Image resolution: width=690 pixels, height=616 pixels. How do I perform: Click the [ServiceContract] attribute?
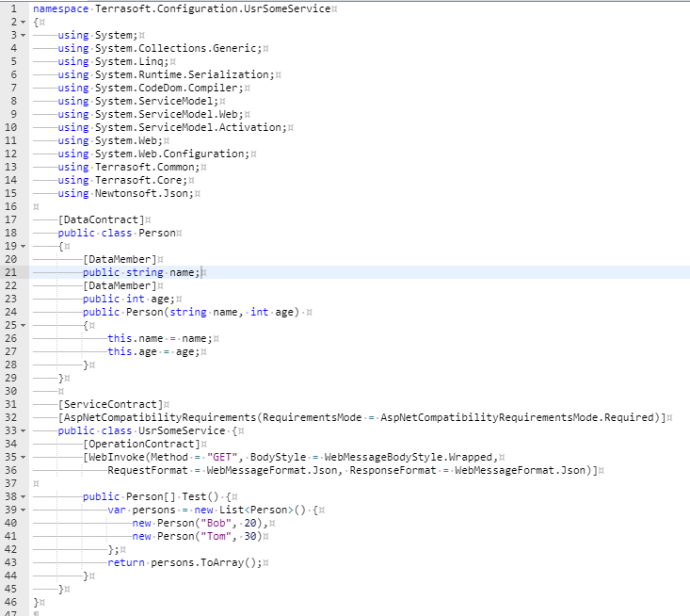tap(110, 404)
